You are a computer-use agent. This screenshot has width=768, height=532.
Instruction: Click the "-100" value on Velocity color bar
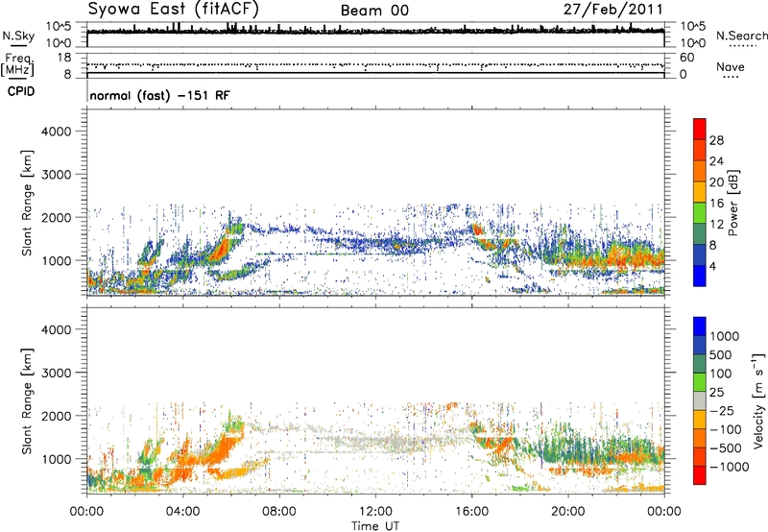point(726,429)
